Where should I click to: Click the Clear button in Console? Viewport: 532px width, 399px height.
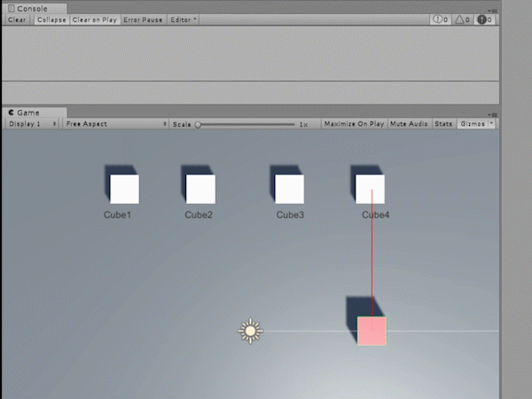(17, 20)
